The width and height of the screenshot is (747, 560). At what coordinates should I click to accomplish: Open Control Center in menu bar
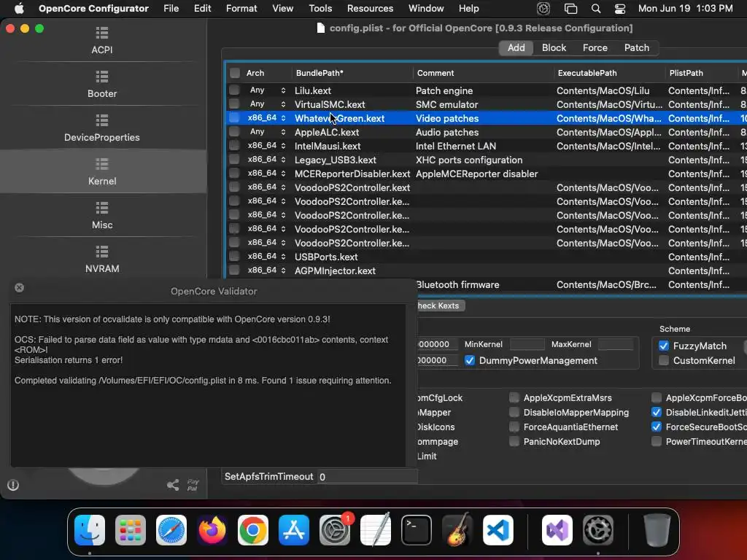coord(620,9)
